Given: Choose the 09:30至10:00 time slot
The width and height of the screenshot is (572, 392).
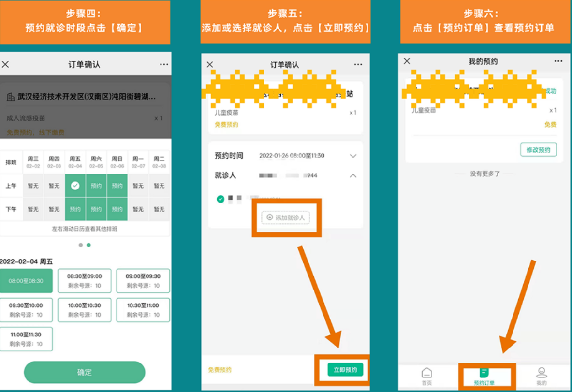Looking at the screenshot, I should point(26,310).
